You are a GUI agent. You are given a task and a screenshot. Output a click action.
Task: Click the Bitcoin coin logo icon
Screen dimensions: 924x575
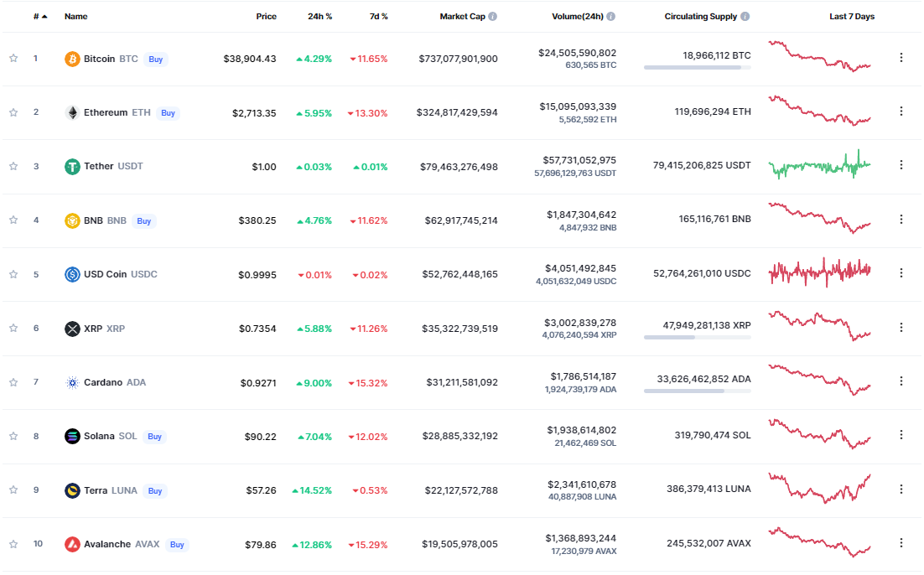tap(72, 59)
